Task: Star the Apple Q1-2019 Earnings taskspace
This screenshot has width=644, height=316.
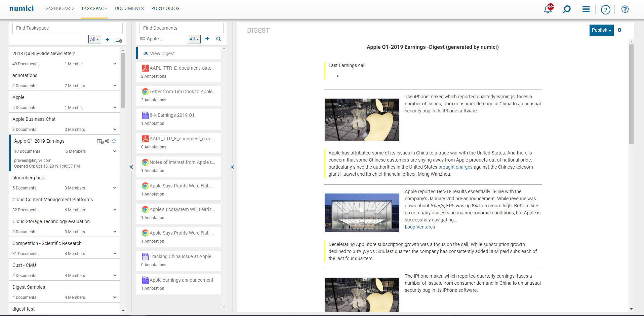Action: pos(114,141)
